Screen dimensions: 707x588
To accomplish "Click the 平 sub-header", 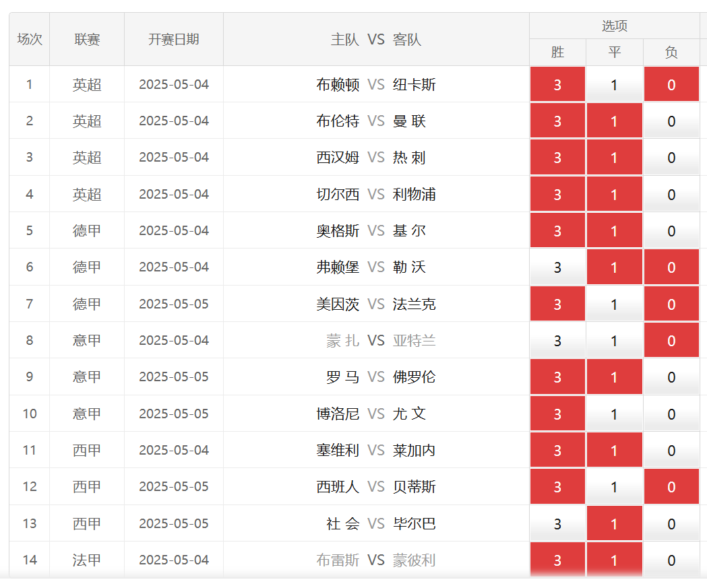I will point(614,53).
